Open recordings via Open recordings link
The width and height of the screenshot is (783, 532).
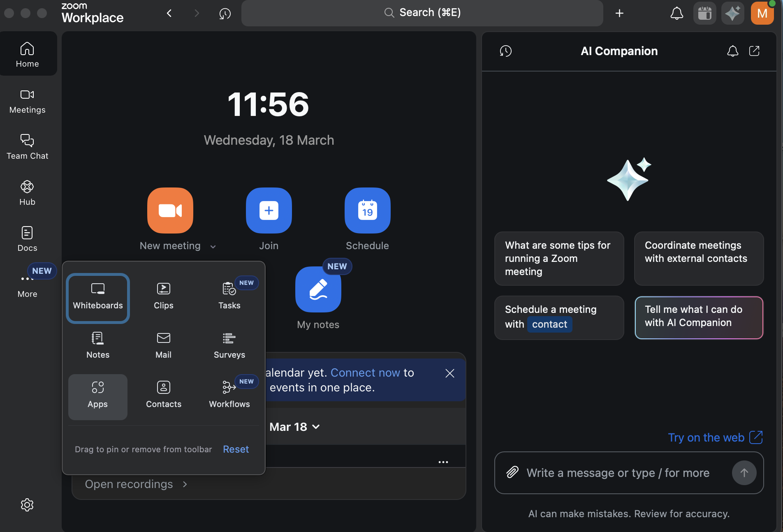(129, 484)
